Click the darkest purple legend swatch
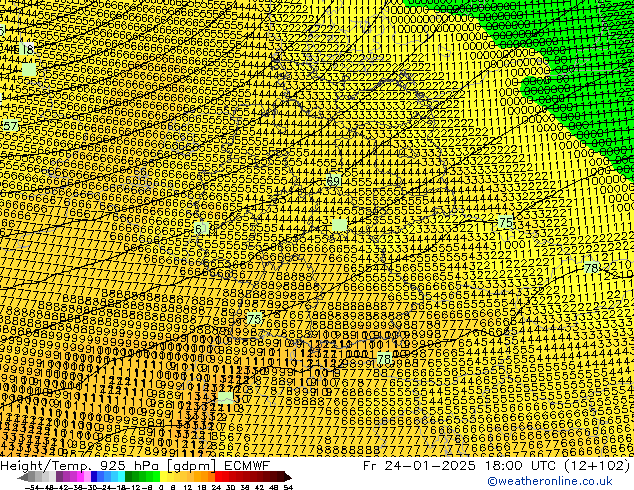This screenshot has height=490, width=634. tap(59, 477)
